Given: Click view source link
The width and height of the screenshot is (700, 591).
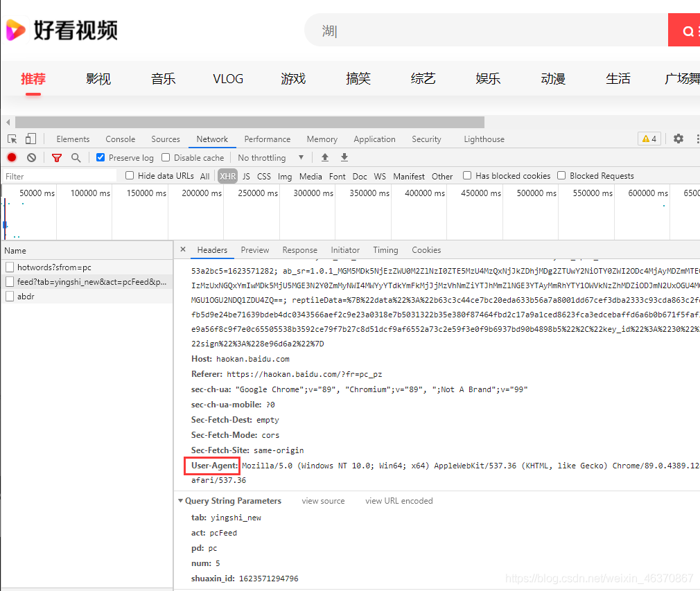Looking at the screenshot, I should tap(323, 501).
